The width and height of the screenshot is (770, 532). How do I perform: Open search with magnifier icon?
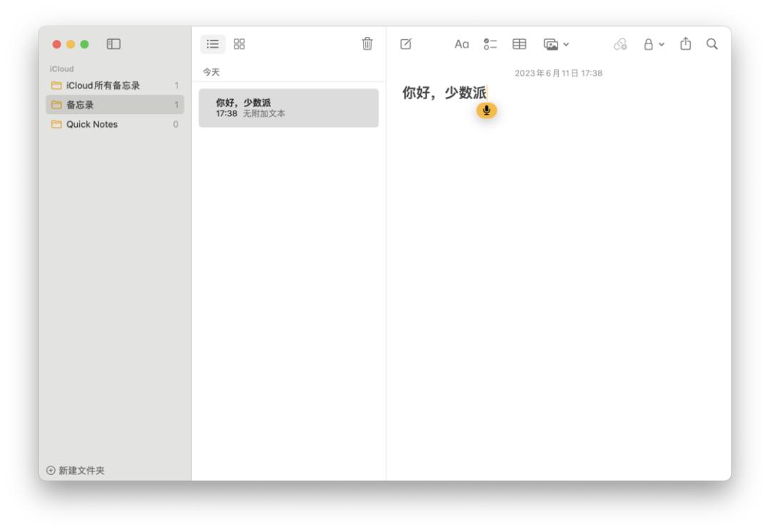(x=712, y=44)
